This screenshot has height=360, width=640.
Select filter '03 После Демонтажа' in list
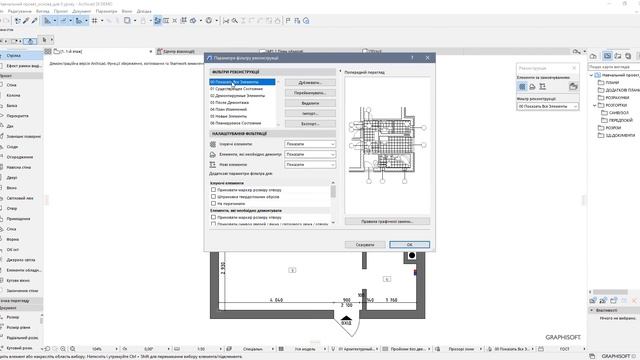click(242, 102)
